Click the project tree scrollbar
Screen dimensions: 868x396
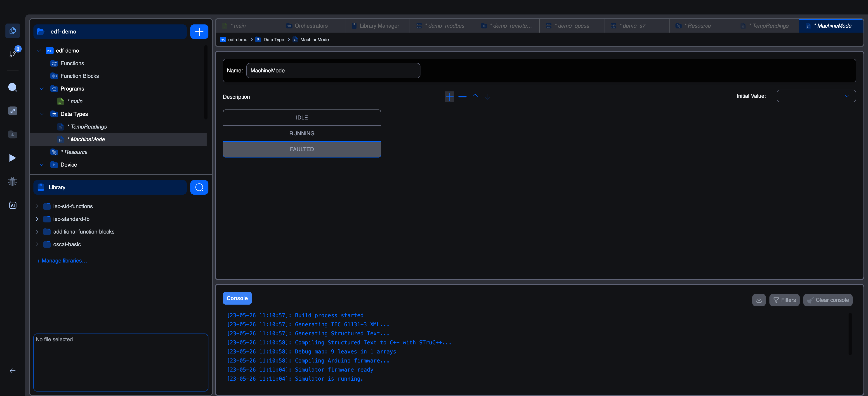click(x=205, y=83)
